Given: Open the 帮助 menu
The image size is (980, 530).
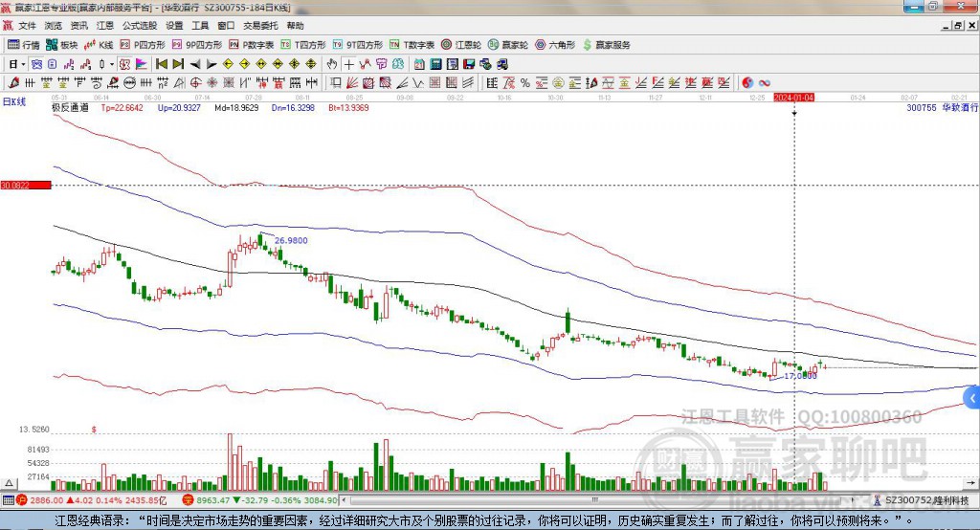Looking at the screenshot, I should (295, 26).
